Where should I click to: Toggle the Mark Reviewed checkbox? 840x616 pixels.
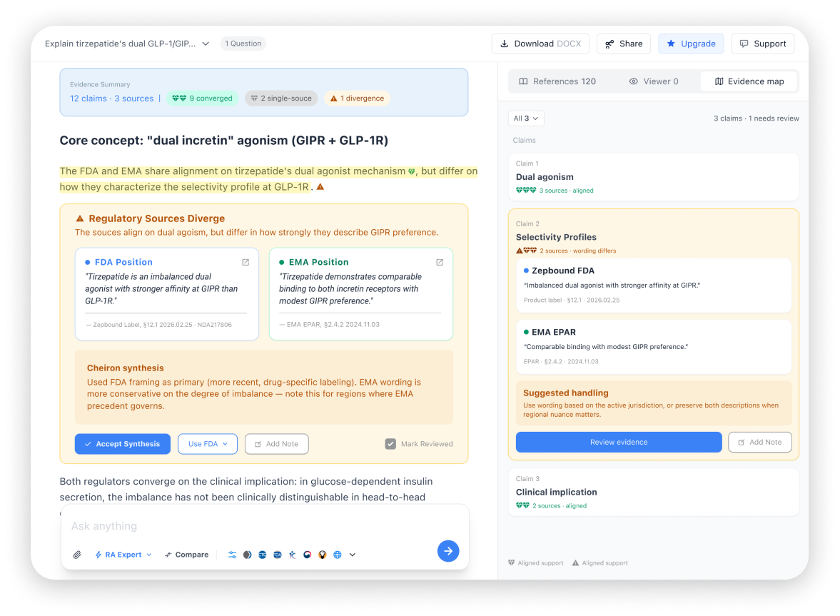pyautogui.click(x=390, y=444)
